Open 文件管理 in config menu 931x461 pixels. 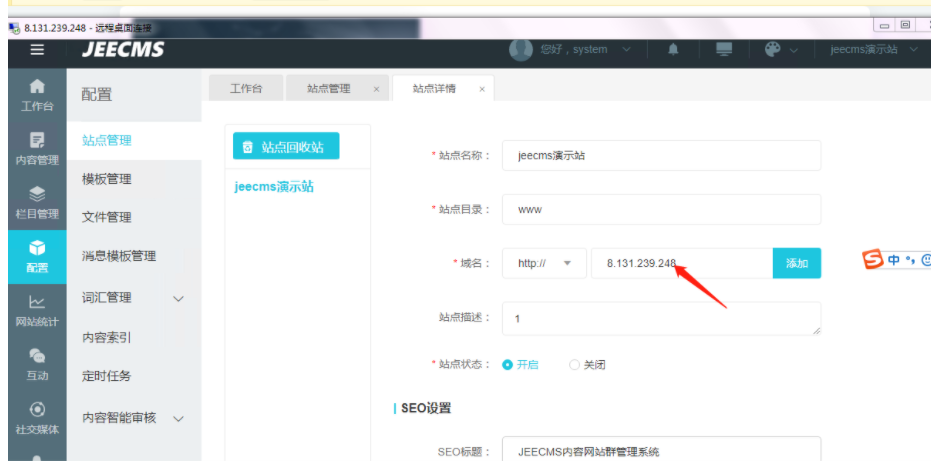pos(134,217)
